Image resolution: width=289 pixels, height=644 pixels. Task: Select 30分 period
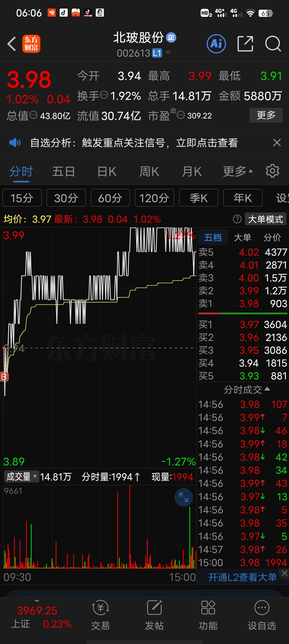66,198
